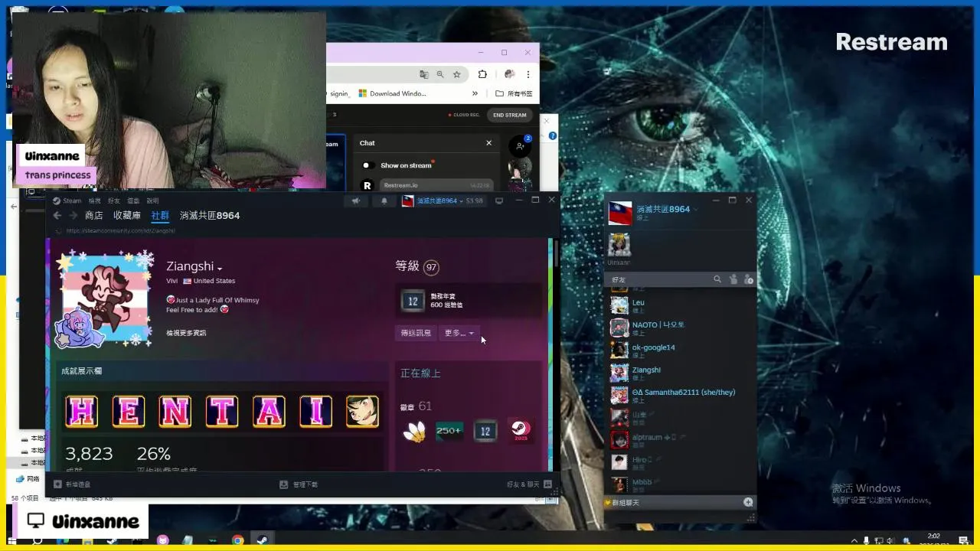Select friend Samantha62111 in the list
This screenshot has height=551, width=980.
click(x=680, y=396)
